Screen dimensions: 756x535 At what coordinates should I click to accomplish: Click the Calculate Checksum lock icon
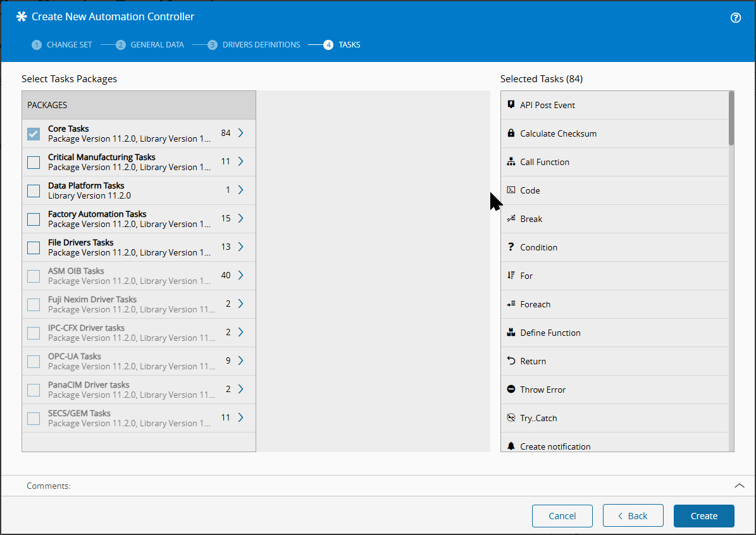[511, 133]
